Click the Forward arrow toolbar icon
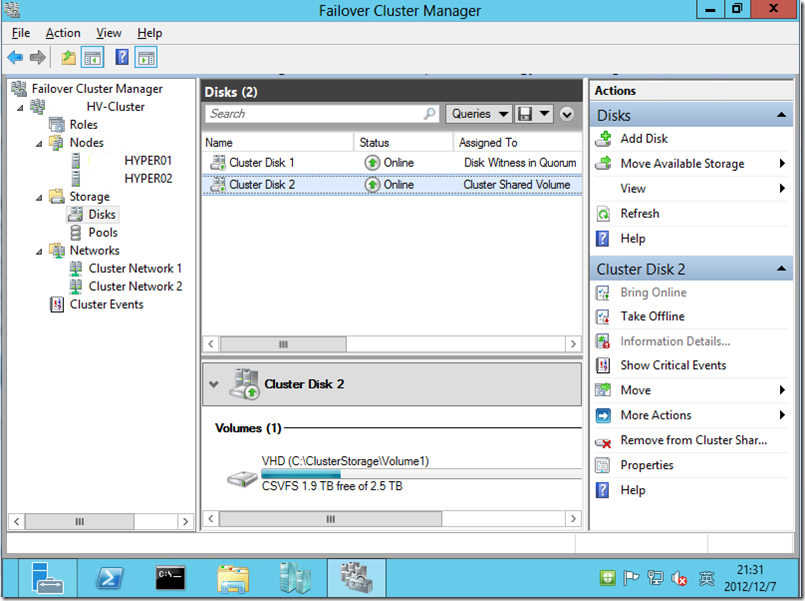 (x=38, y=57)
